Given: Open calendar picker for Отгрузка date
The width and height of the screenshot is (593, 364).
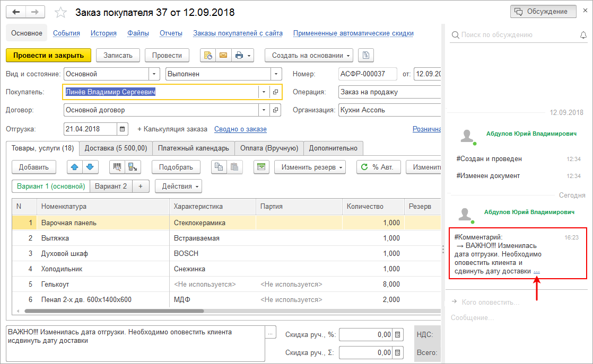Looking at the screenshot, I should (x=123, y=129).
